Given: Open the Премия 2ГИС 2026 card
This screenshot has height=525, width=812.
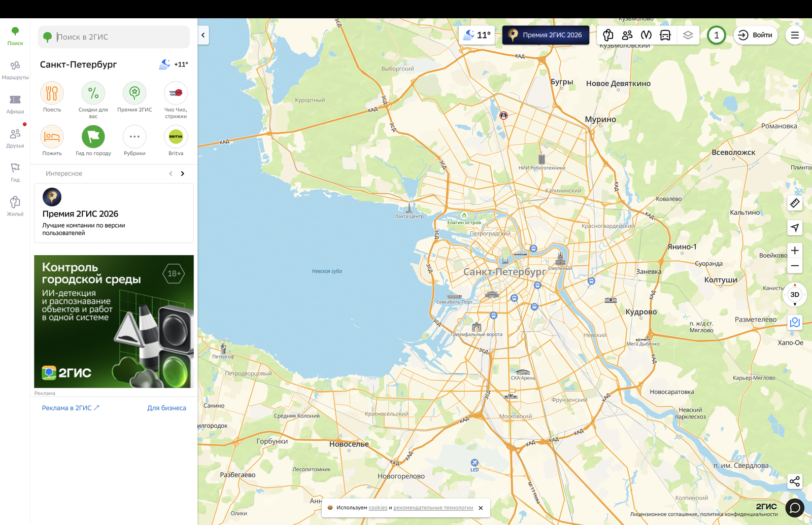Looking at the screenshot, I should pyautogui.click(x=114, y=213).
